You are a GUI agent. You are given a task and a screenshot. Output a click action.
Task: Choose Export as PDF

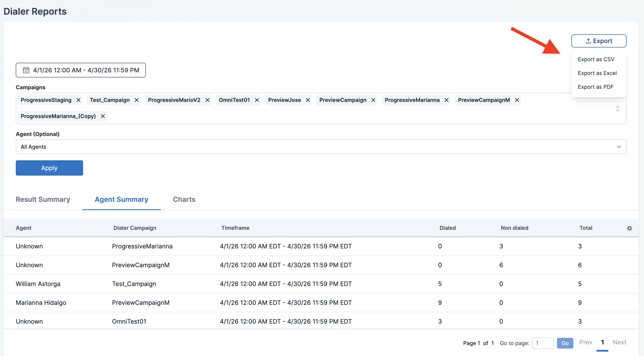click(595, 87)
